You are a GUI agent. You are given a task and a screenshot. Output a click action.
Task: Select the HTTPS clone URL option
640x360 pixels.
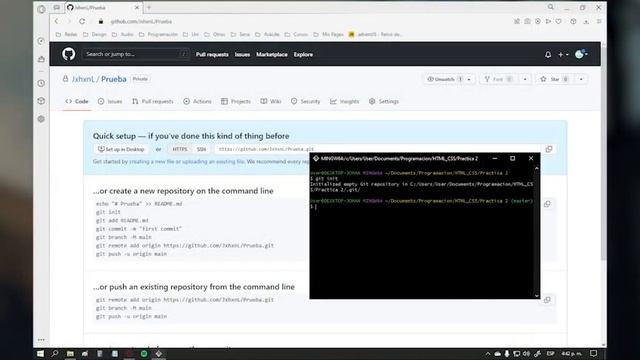(x=180, y=149)
